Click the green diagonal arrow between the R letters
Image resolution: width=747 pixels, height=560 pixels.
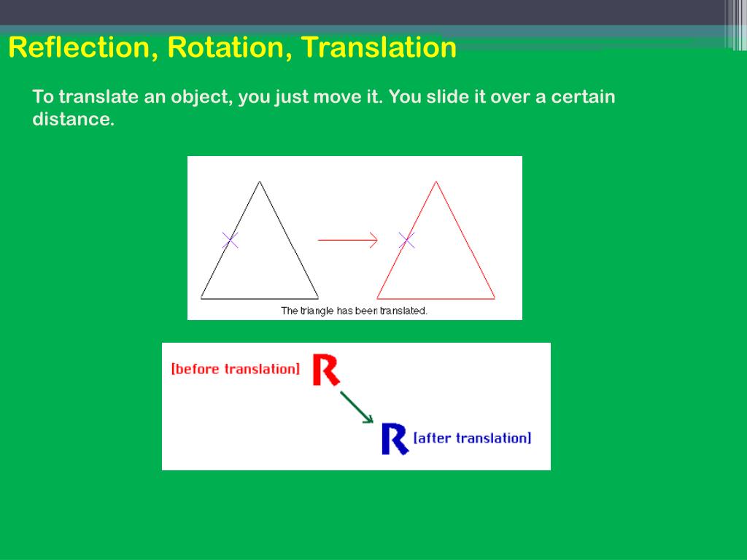(x=357, y=407)
